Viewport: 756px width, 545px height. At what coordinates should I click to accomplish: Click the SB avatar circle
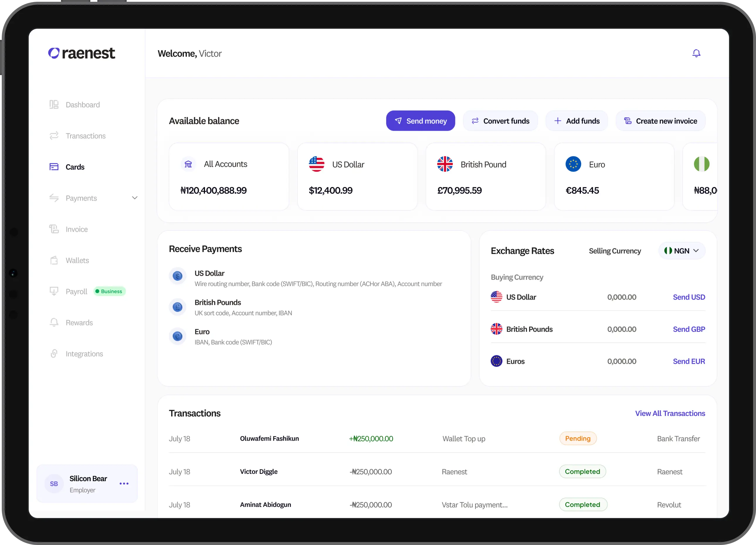coord(54,484)
